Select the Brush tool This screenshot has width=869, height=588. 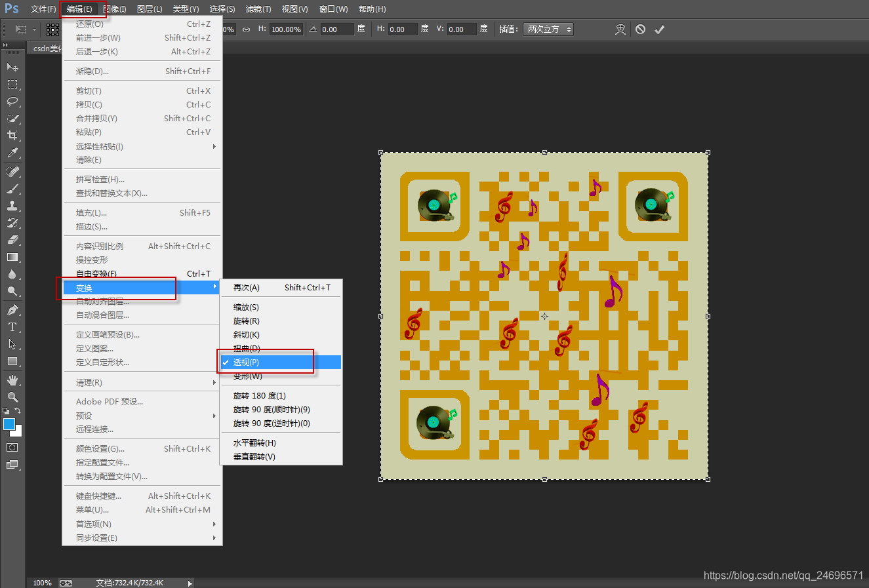[x=12, y=188]
